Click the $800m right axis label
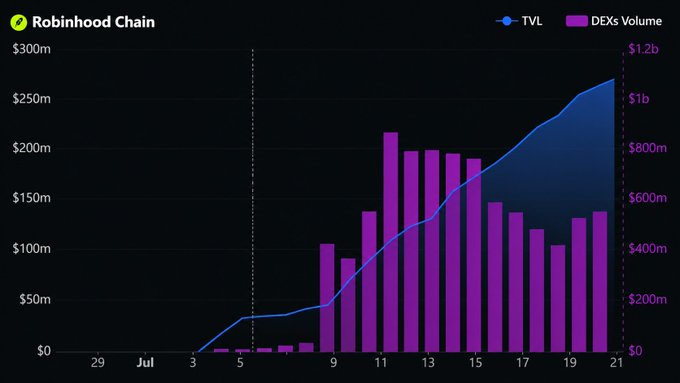680x383 pixels. (648, 148)
